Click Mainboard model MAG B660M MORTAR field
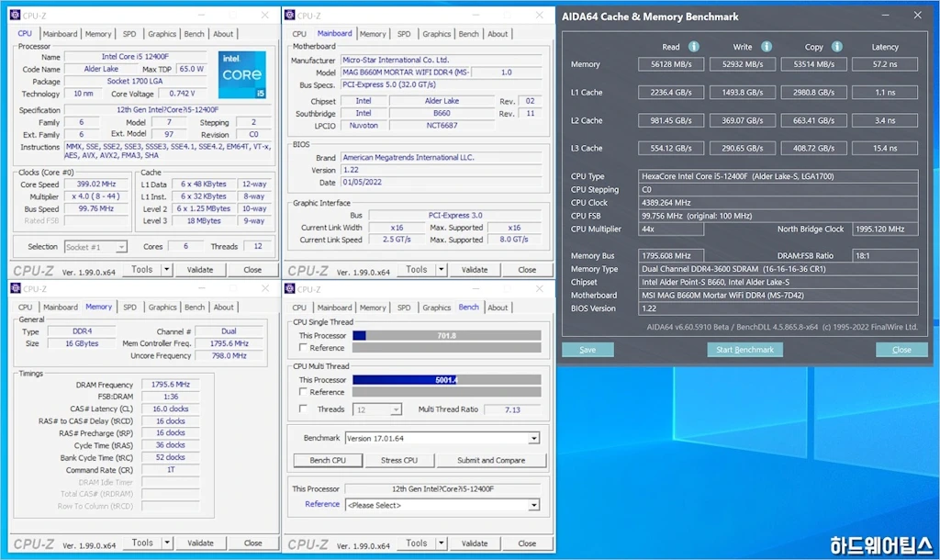 coord(406,72)
